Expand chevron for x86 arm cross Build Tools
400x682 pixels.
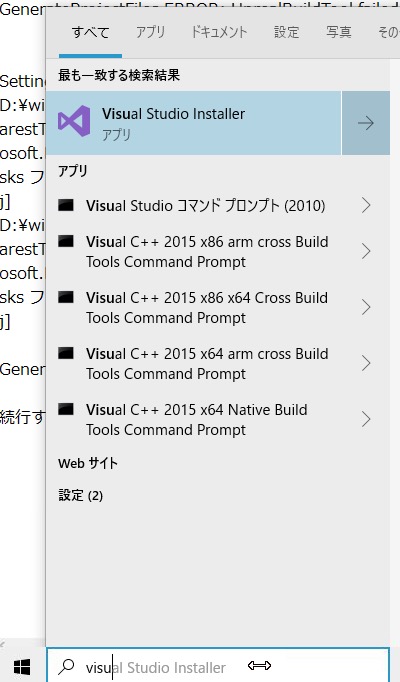point(366,251)
